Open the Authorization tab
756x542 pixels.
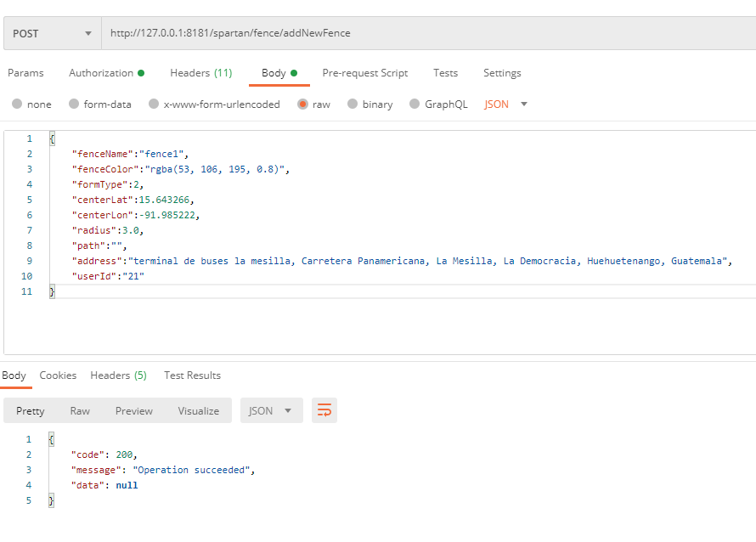pyautogui.click(x=105, y=73)
